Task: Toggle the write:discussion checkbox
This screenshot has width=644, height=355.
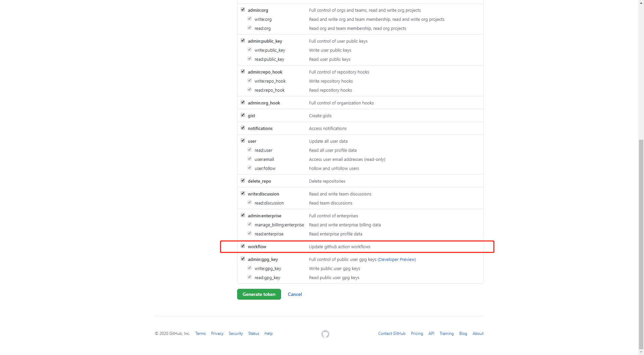Action: point(243,193)
